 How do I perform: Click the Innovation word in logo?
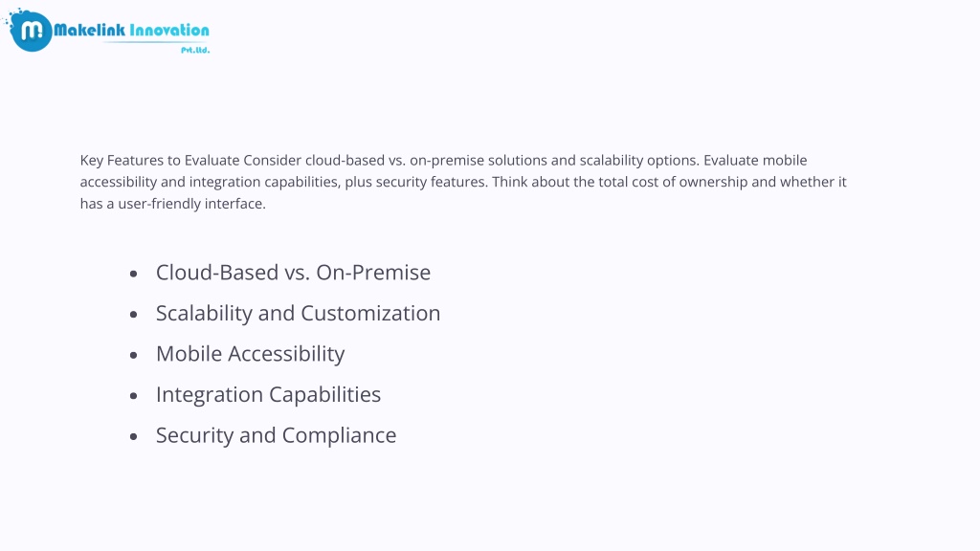(x=169, y=30)
